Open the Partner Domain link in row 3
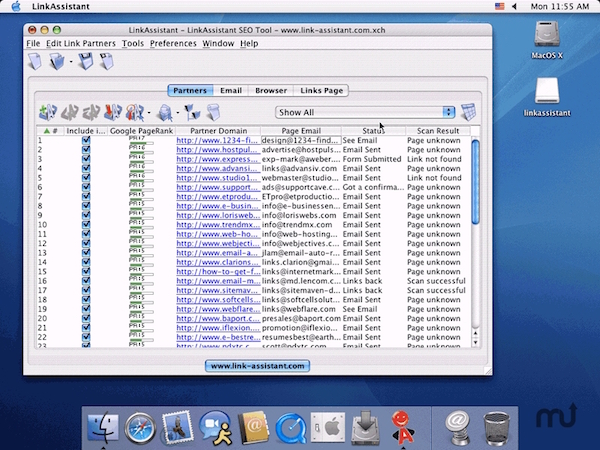 [x=217, y=159]
